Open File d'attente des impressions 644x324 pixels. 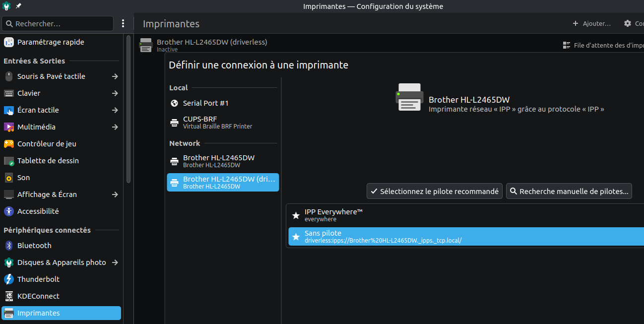[603, 45]
